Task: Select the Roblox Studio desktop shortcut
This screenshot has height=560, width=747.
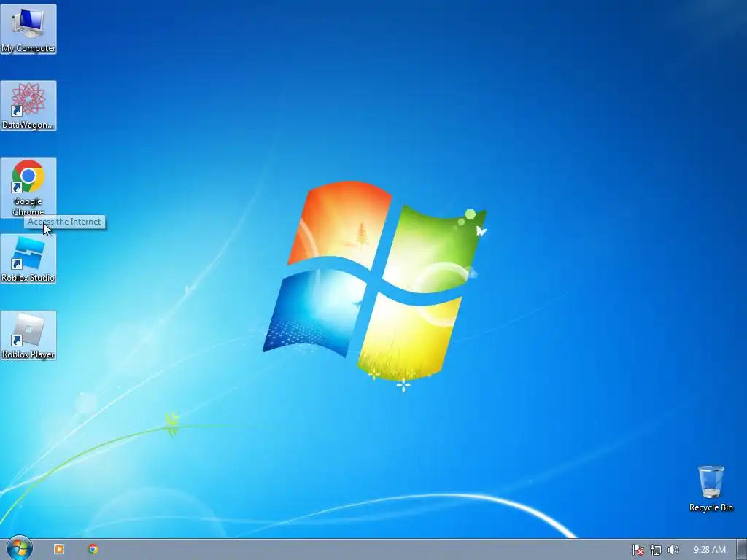Action: tap(28, 259)
